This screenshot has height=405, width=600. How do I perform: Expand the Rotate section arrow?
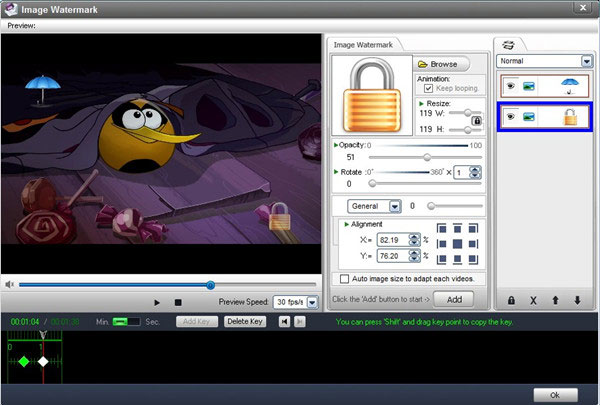pos(336,172)
